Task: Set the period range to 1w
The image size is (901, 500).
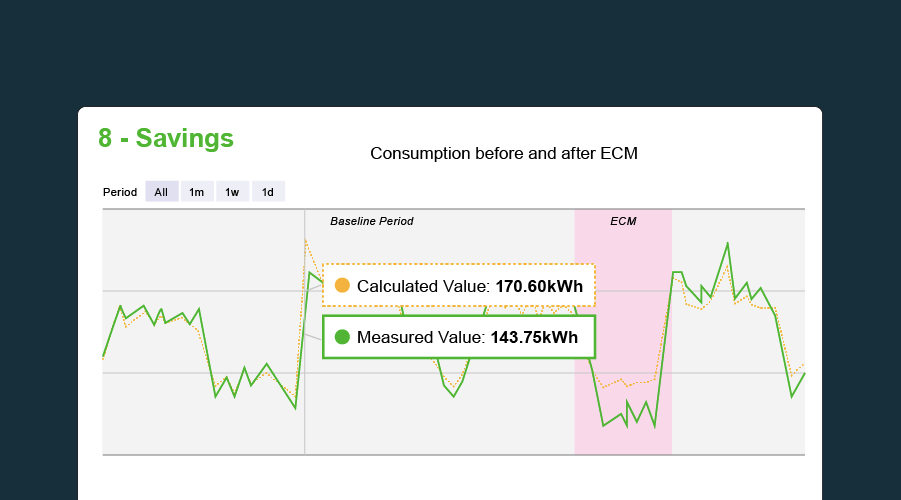Action: pos(232,192)
